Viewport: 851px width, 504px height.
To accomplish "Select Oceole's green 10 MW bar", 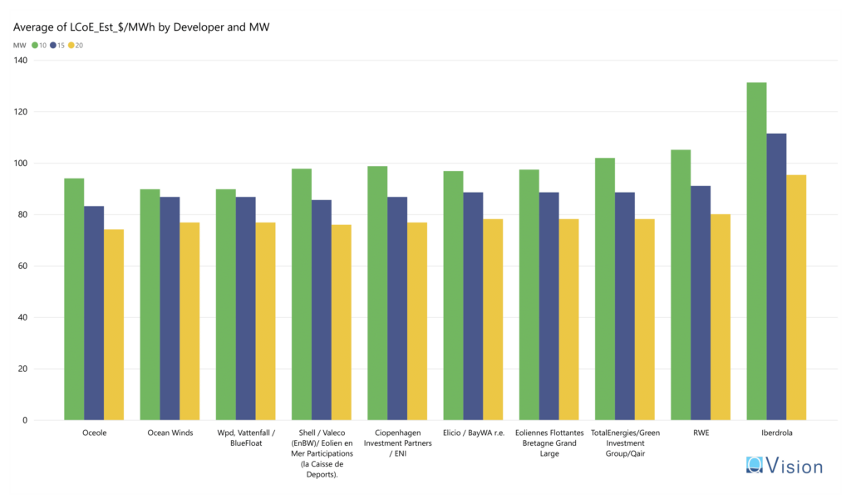I will (x=74, y=300).
